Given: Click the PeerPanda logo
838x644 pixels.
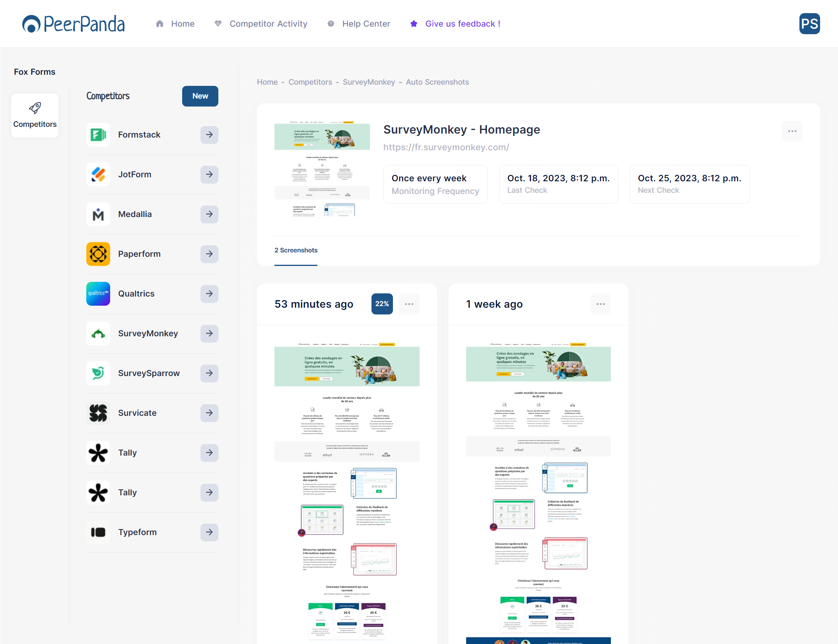Looking at the screenshot, I should (74, 24).
